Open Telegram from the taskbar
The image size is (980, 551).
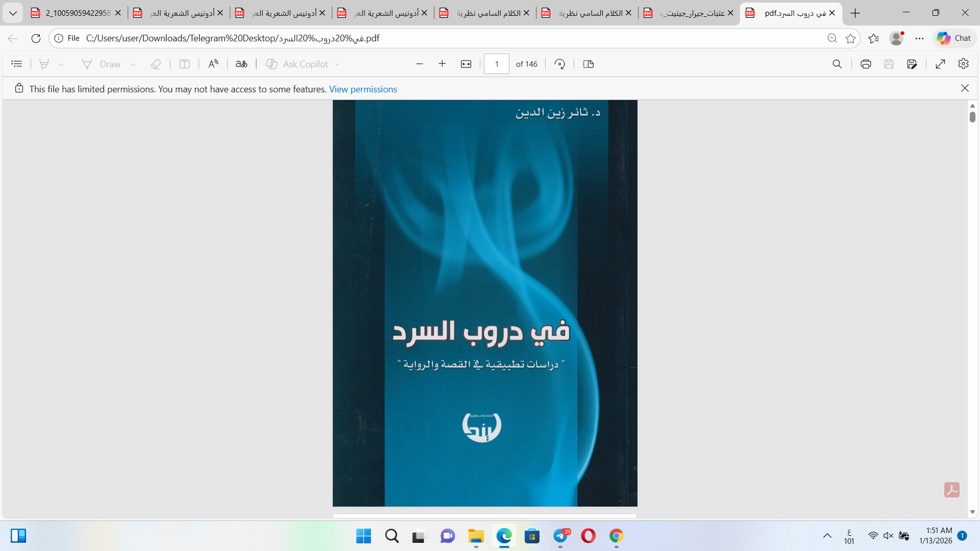tap(561, 536)
